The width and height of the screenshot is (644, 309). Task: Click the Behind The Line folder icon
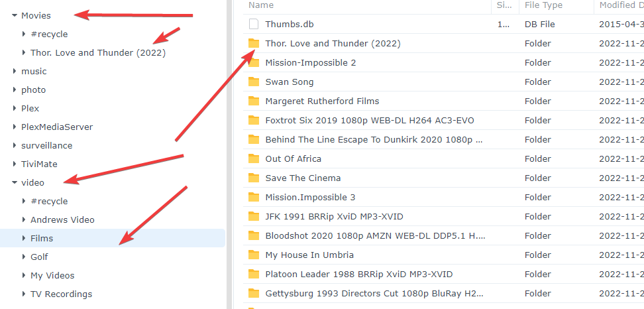click(x=254, y=139)
